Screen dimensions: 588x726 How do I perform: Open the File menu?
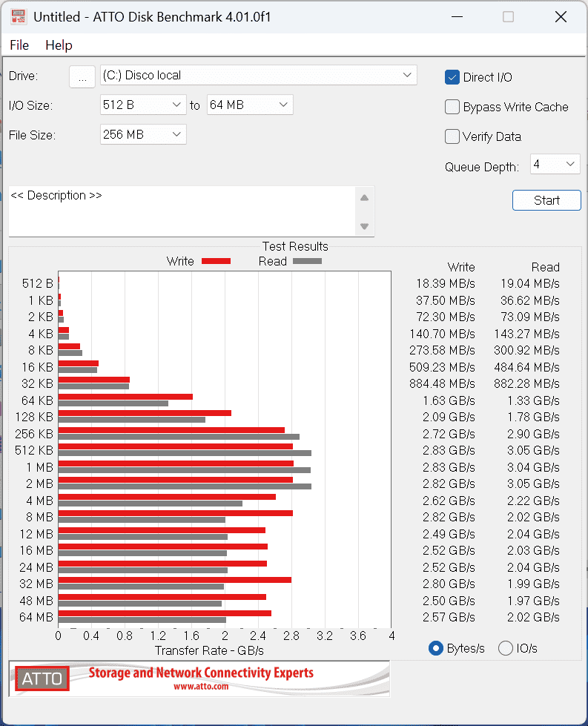(x=19, y=45)
